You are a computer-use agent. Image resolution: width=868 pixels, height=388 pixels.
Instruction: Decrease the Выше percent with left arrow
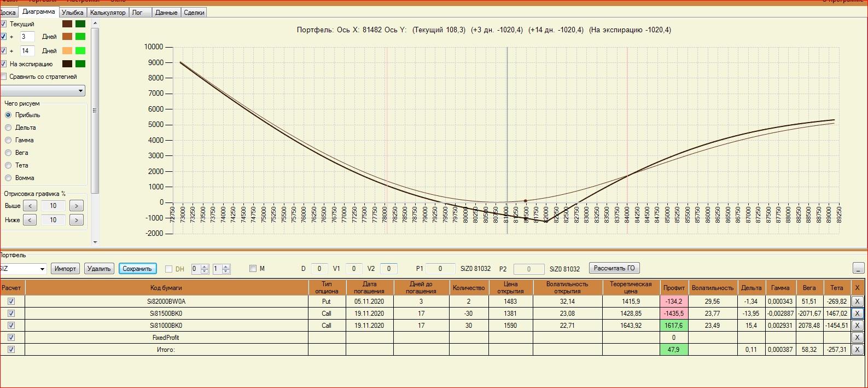(30, 206)
